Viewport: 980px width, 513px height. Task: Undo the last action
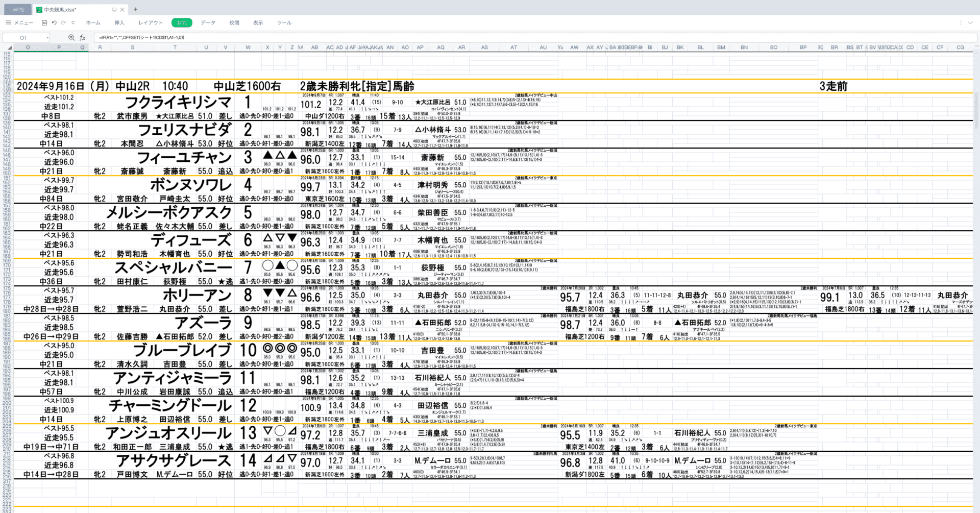(54, 23)
